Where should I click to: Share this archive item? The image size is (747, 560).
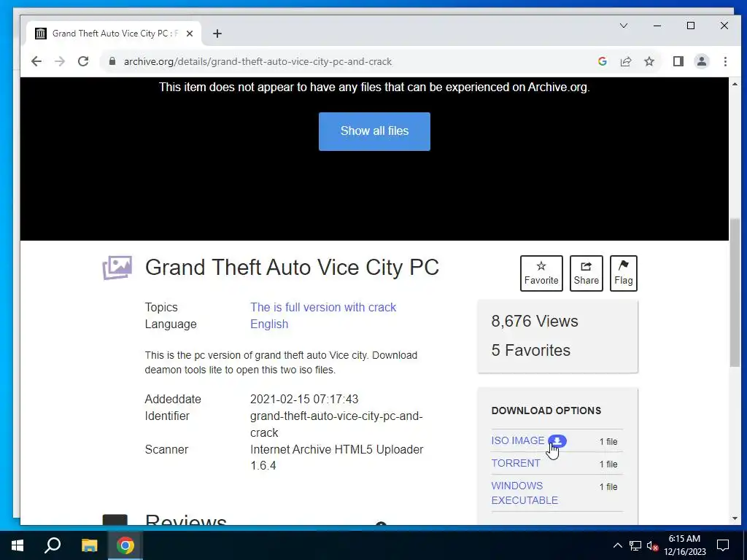point(586,273)
